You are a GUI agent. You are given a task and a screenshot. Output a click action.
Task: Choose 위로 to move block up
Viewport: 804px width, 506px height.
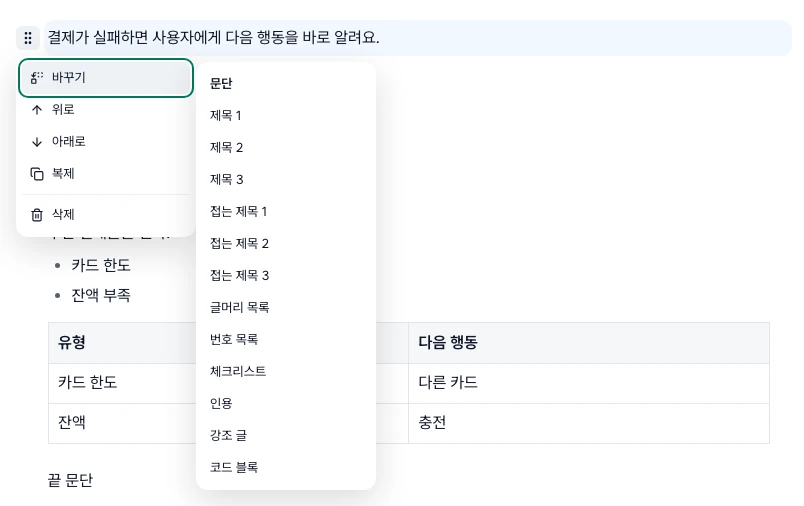point(106,110)
